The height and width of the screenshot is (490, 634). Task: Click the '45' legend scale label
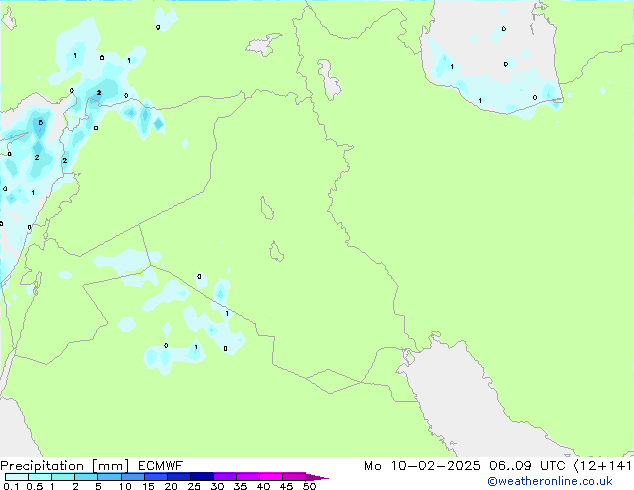[286, 486]
